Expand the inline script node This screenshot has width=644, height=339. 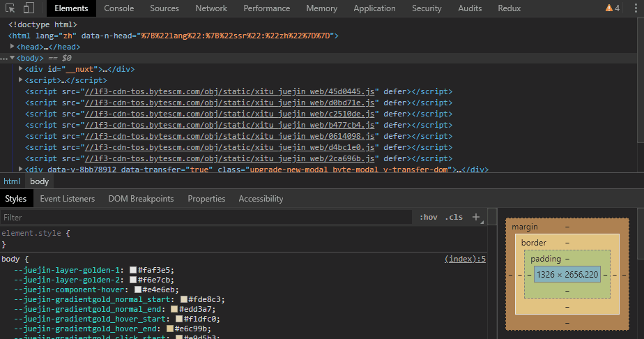[x=20, y=80]
